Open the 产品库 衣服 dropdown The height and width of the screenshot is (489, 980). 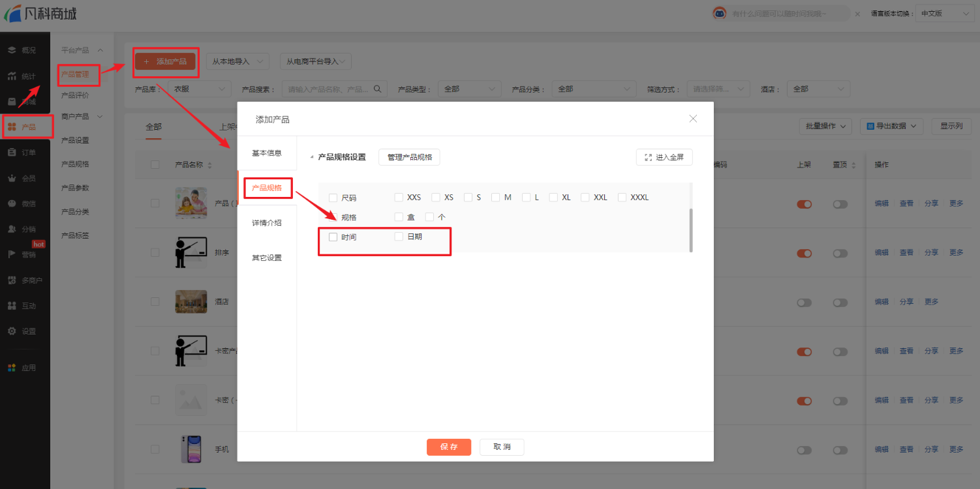(x=199, y=89)
